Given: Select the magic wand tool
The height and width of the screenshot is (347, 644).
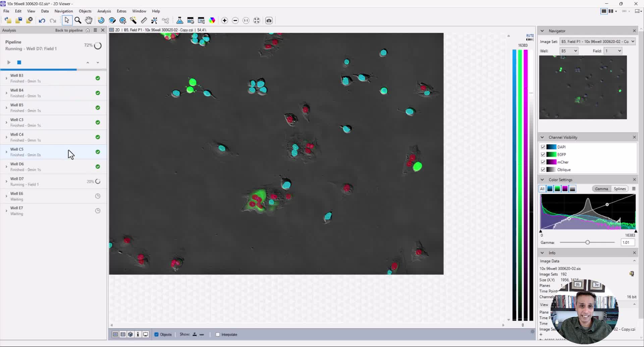Looking at the screenshot, I should point(133,20).
